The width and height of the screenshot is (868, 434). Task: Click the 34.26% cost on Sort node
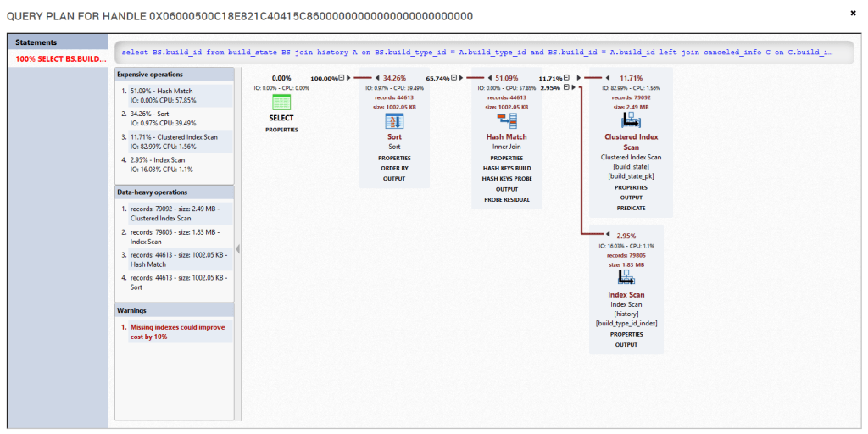click(x=395, y=78)
